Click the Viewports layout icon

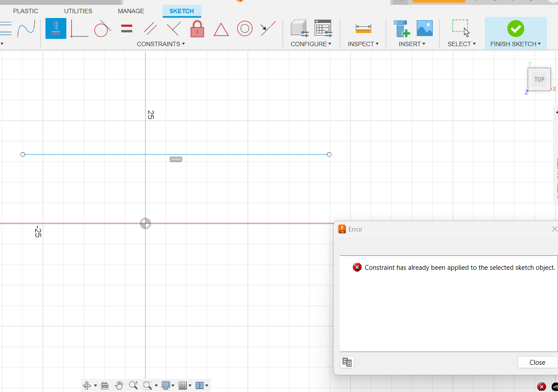(x=199, y=385)
